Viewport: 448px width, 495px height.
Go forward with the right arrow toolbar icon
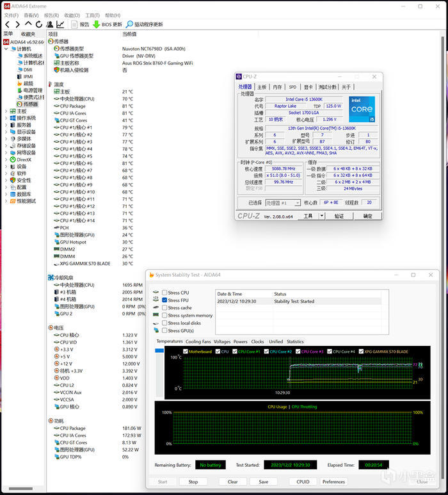(18, 24)
